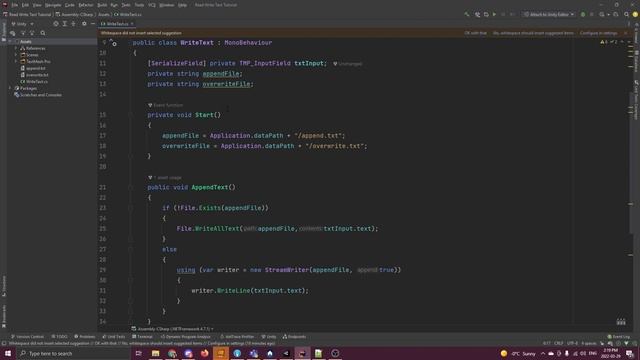The width and height of the screenshot is (640, 360).
Task: Open the Navigate menu
Action: click(x=53, y=5)
